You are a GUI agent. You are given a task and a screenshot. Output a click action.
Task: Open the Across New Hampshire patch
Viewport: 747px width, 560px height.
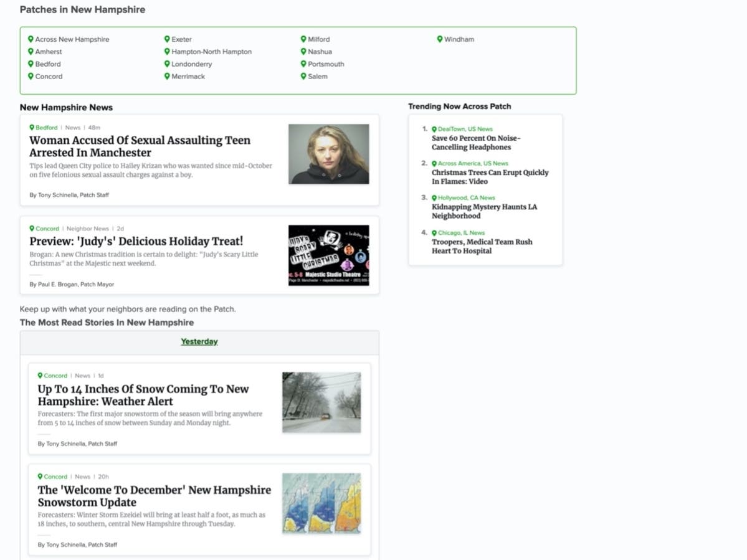point(72,39)
